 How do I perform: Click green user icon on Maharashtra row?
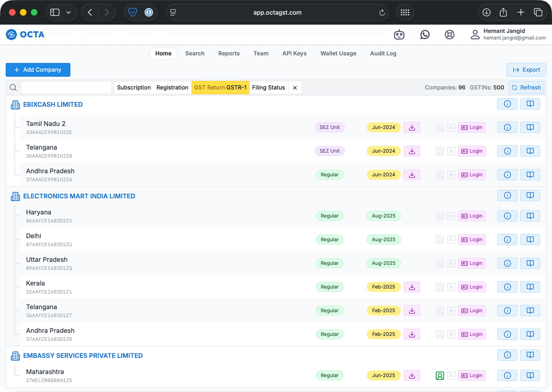pyautogui.click(x=440, y=376)
